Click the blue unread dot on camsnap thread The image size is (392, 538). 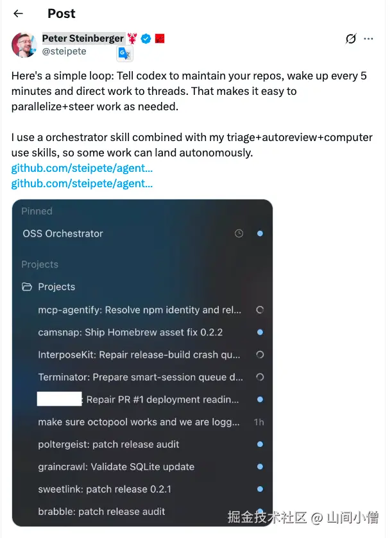point(260,332)
